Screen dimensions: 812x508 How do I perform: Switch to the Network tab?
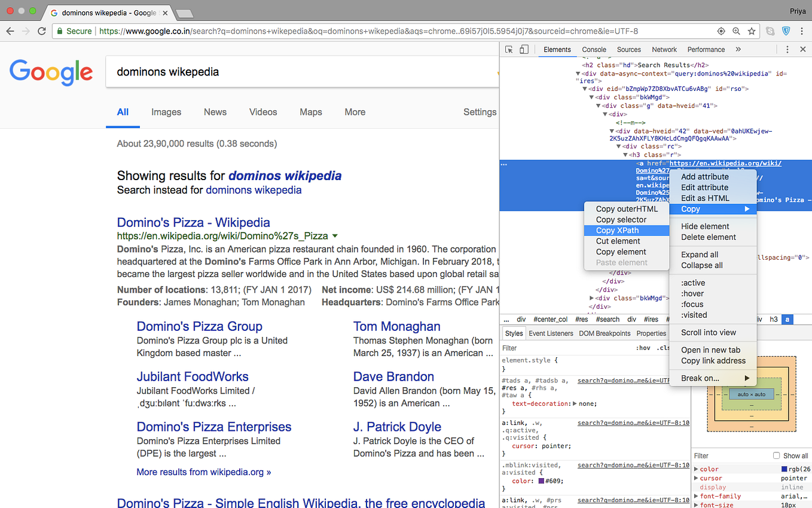click(x=664, y=50)
